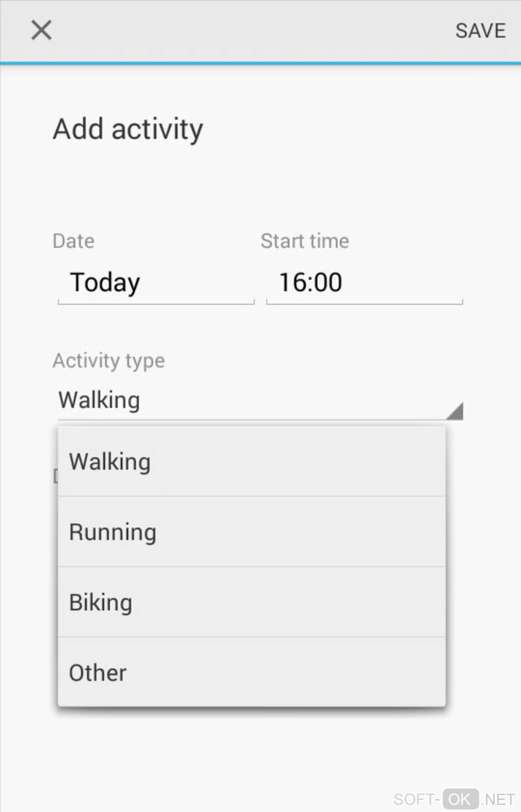
Task: Click the Add activity heading
Action: coord(128,129)
